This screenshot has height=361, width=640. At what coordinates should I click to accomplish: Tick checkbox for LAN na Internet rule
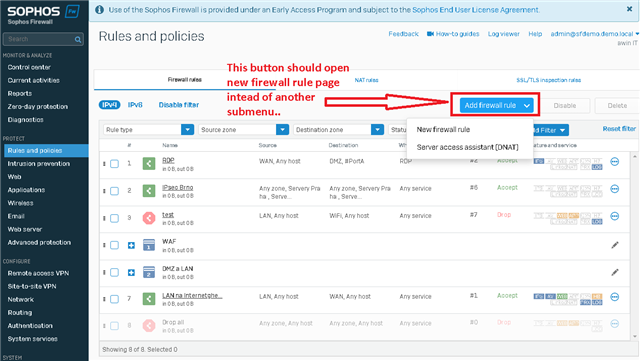pos(115,299)
